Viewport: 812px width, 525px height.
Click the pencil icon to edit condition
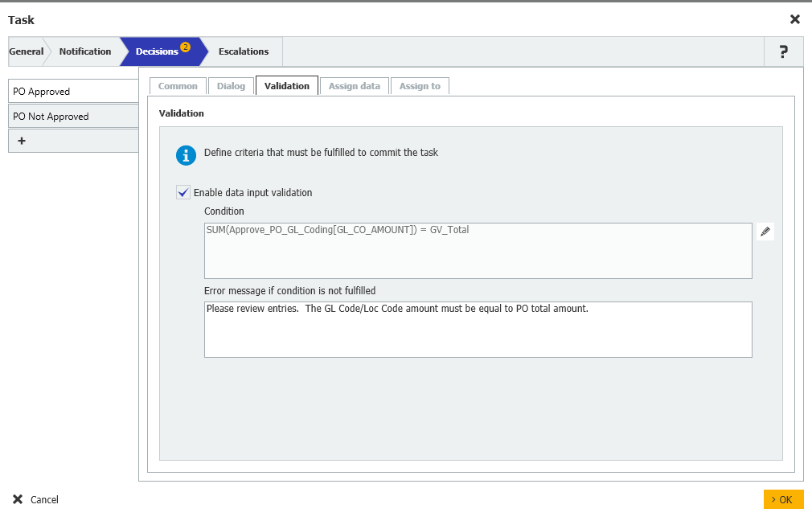coord(765,232)
